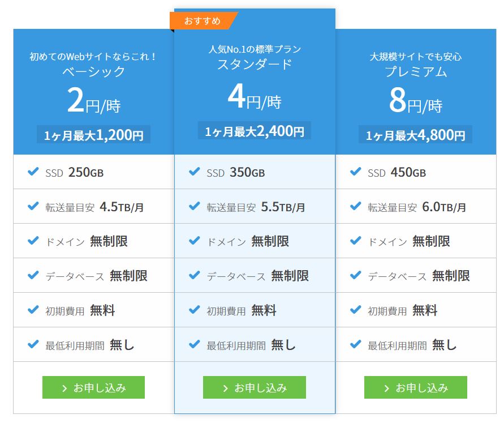Viewport: 504px width, 427px height.
Task: Click checkmark next to 転送量目安 6.0TB/月
Action: pos(355,206)
